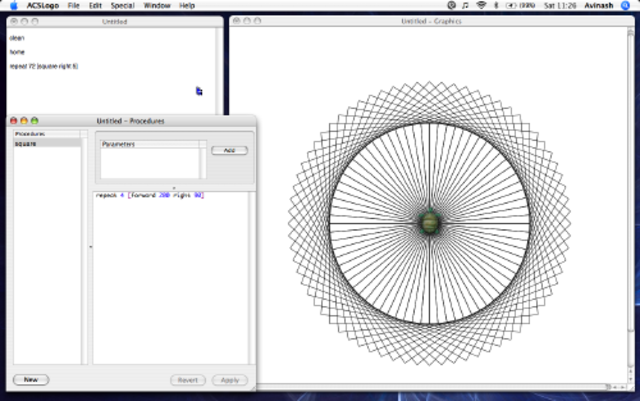640x401 pixels.
Task: Click the battery status icon
Action: pyautogui.click(x=520, y=5)
